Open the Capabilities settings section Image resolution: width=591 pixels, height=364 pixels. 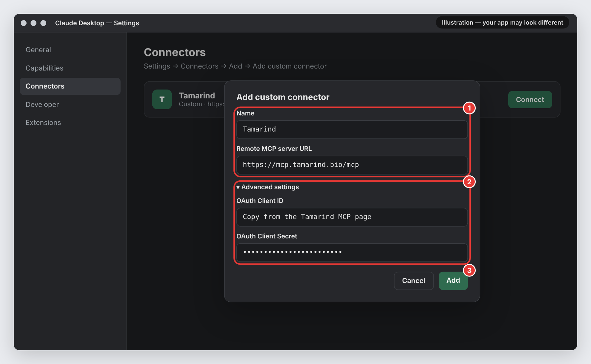point(44,68)
